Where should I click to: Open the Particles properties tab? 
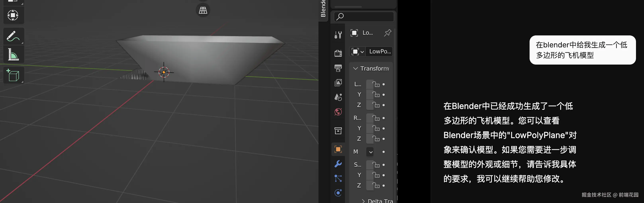click(338, 178)
